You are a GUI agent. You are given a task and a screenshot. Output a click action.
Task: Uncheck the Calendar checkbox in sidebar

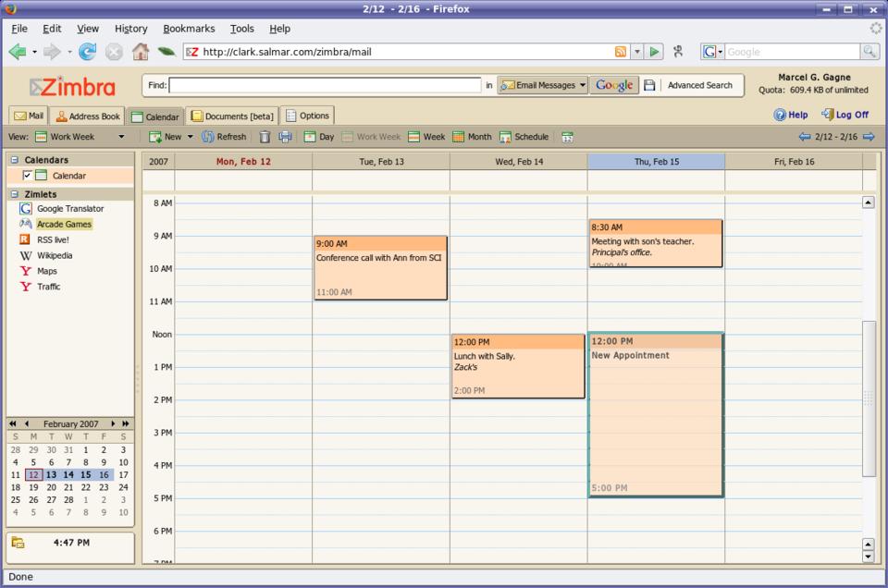[28, 175]
